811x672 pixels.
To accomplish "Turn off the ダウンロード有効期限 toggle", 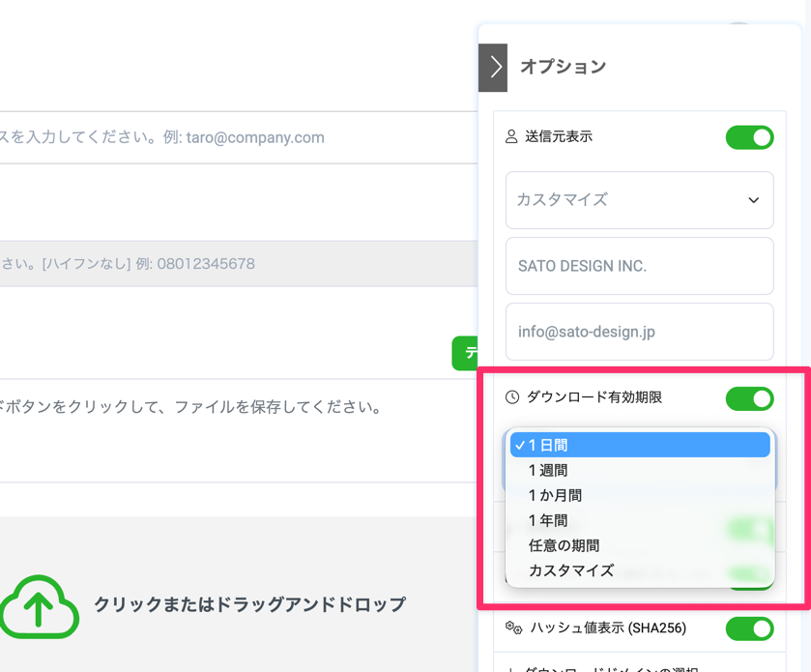I will [749, 397].
